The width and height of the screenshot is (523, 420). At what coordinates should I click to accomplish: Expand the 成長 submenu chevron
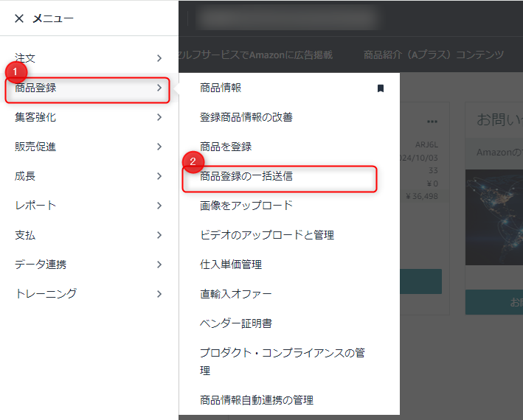click(159, 176)
